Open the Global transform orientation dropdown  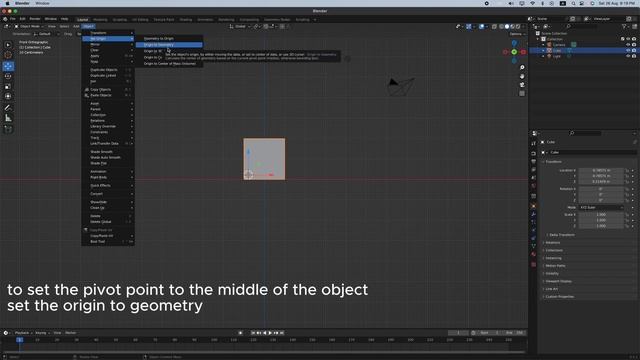pos(240,27)
